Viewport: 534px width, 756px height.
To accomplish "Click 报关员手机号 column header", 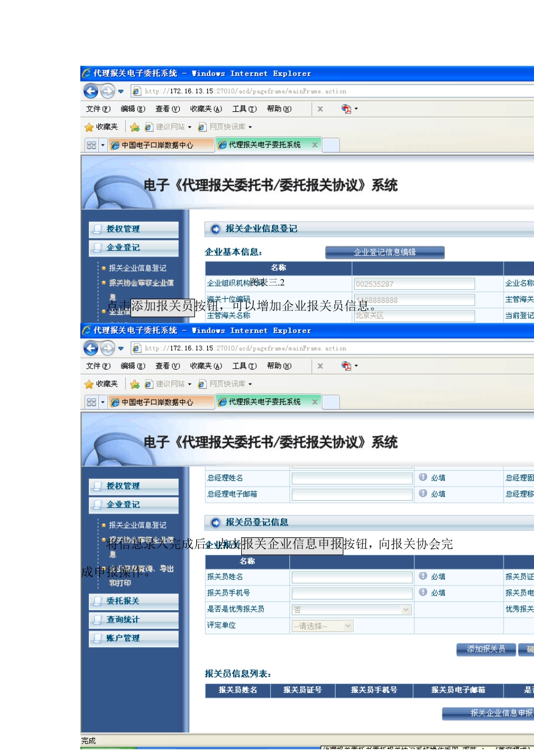I will pos(374,690).
